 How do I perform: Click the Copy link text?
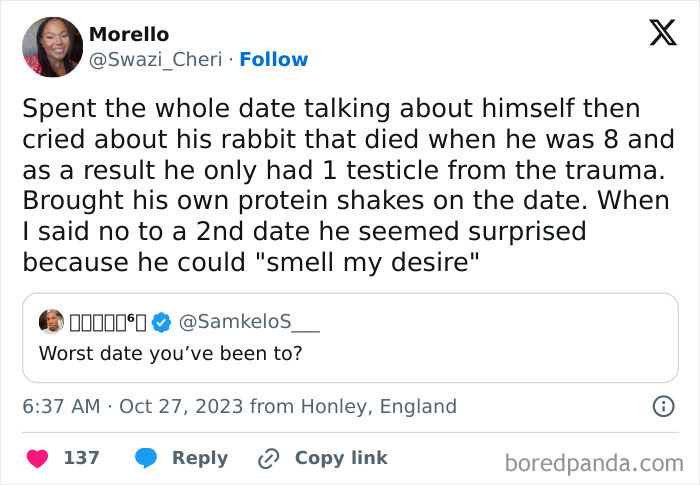pyautogui.click(x=341, y=458)
